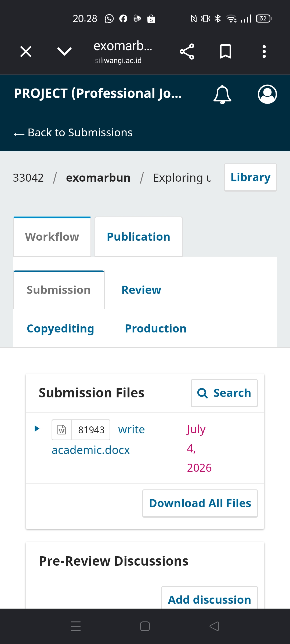
Task: Click the Word document icon for file 81943
Action: [x=62, y=430]
